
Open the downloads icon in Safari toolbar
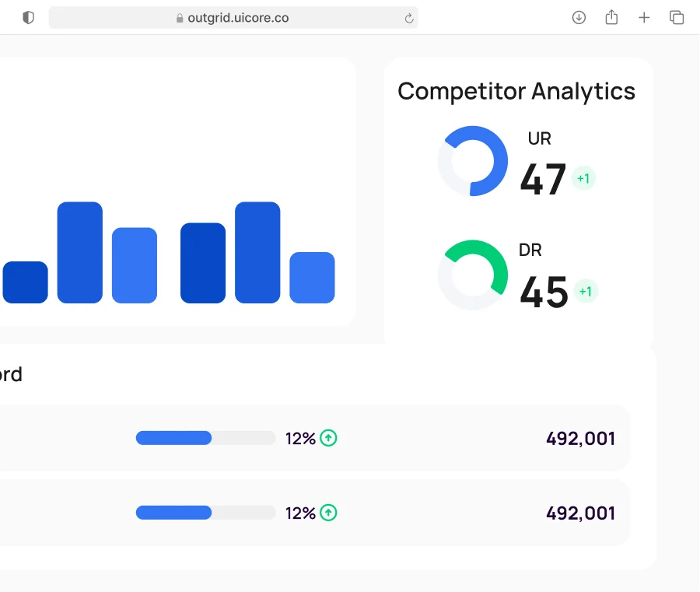click(579, 17)
